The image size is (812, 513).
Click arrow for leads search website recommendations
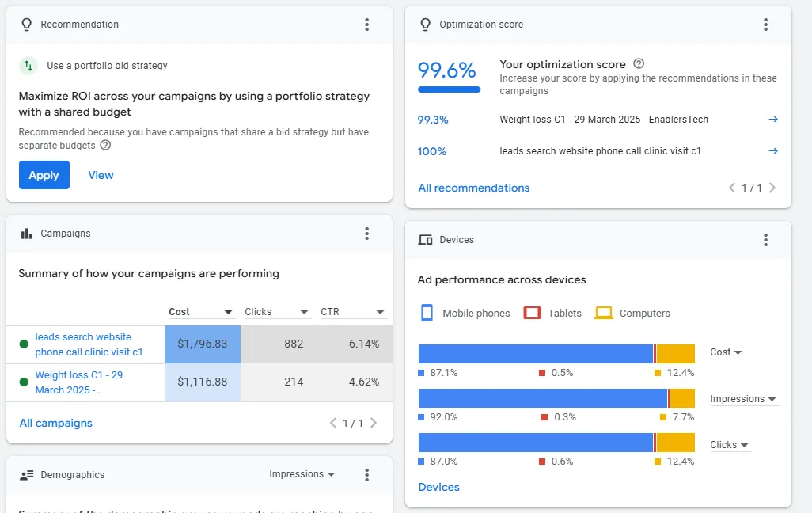pyautogui.click(x=773, y=151)
